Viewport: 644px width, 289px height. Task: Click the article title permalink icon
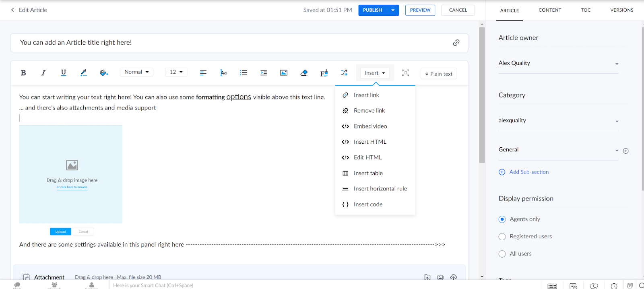coord(456,43)
